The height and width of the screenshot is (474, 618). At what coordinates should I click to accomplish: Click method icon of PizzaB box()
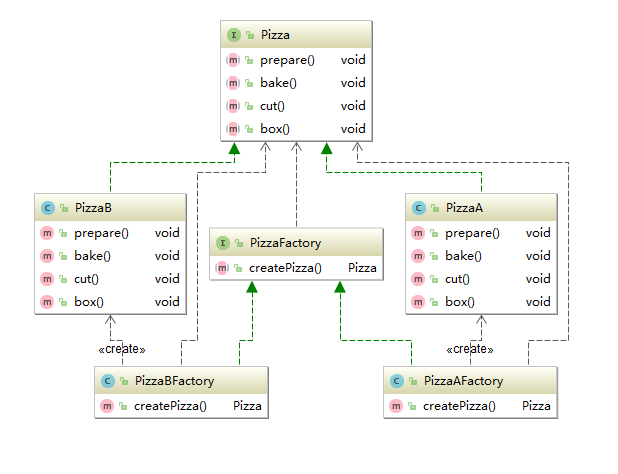(47, 302)
